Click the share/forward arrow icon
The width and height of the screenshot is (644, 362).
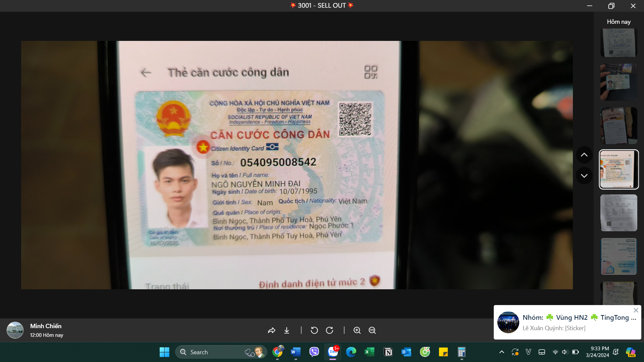(x=271, y=330)
